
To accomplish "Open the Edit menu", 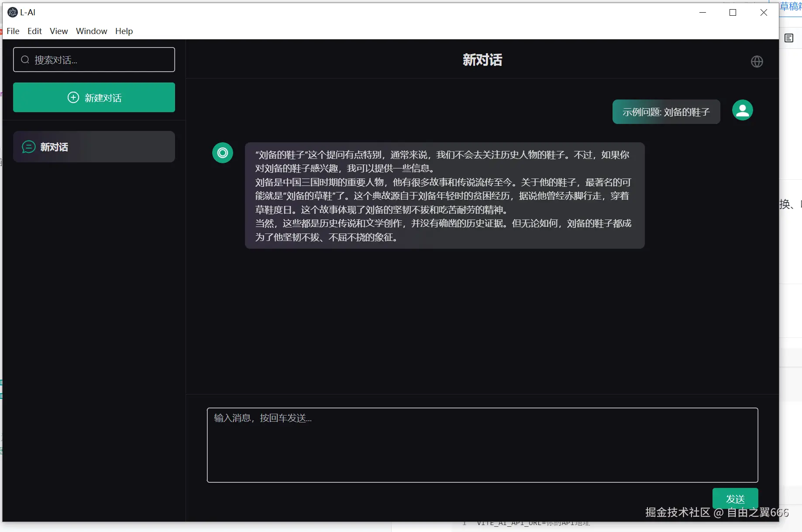I will tap(34, 31).
